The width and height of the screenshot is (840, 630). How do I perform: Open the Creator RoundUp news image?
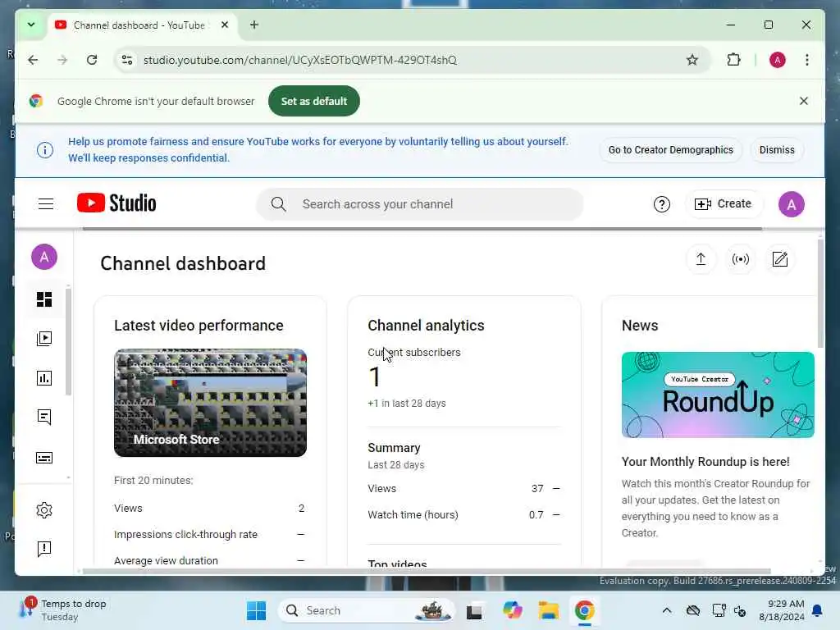tap(718, 395)
